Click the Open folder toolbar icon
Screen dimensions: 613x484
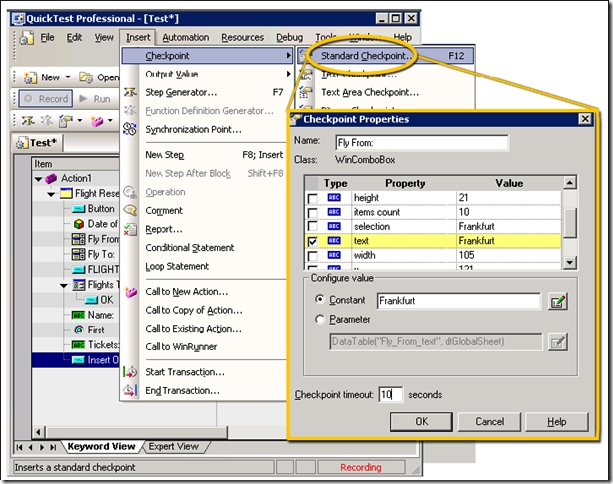click(x=86, y=77)
